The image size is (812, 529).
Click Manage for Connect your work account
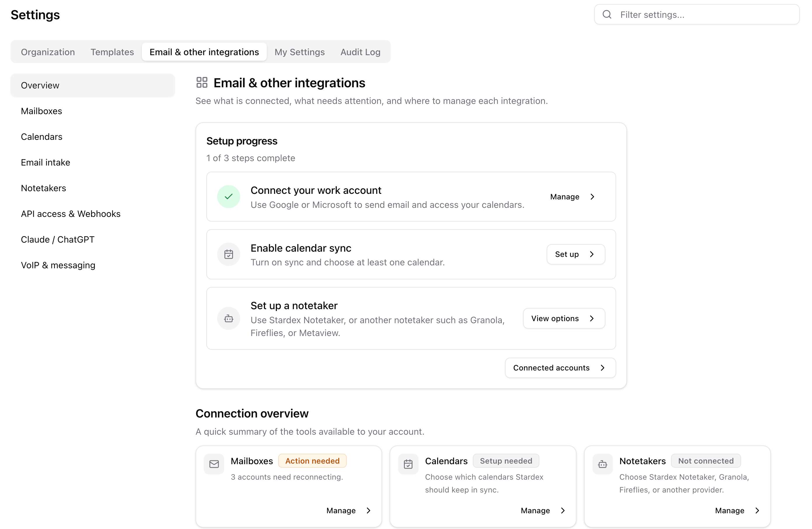pos(574,196)
